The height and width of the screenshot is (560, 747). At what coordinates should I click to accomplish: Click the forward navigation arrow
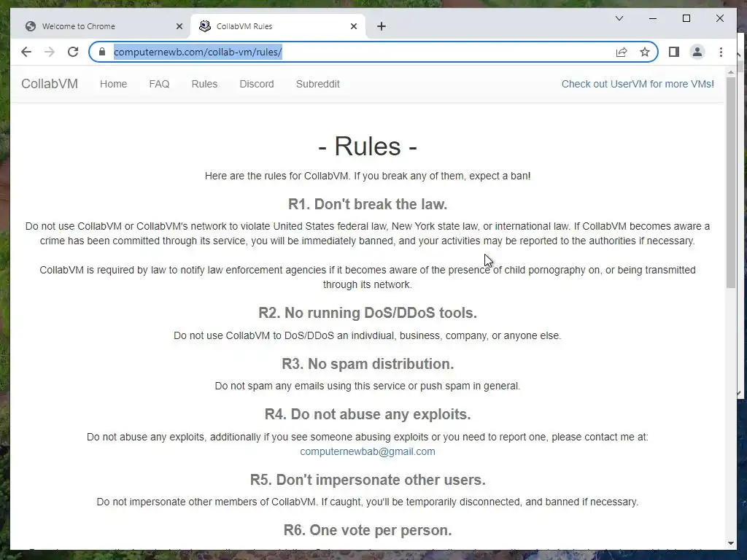(50, 52)
